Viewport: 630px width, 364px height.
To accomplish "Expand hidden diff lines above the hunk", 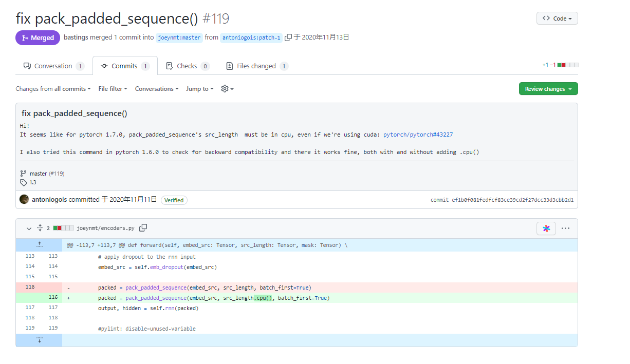I will pos(39,244).
